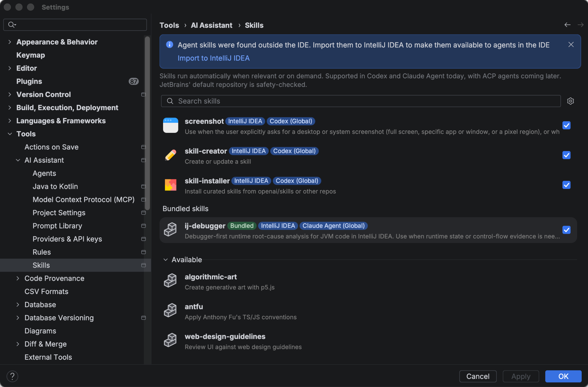Disable the screenshot skill checkbox
588x387 pixels.
(566, 125)
